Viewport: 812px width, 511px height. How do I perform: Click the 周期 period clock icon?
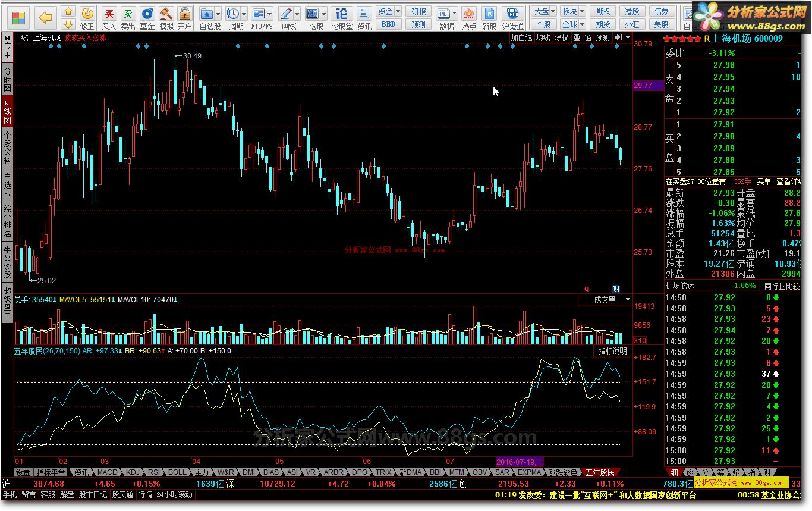tap(233, 13)
